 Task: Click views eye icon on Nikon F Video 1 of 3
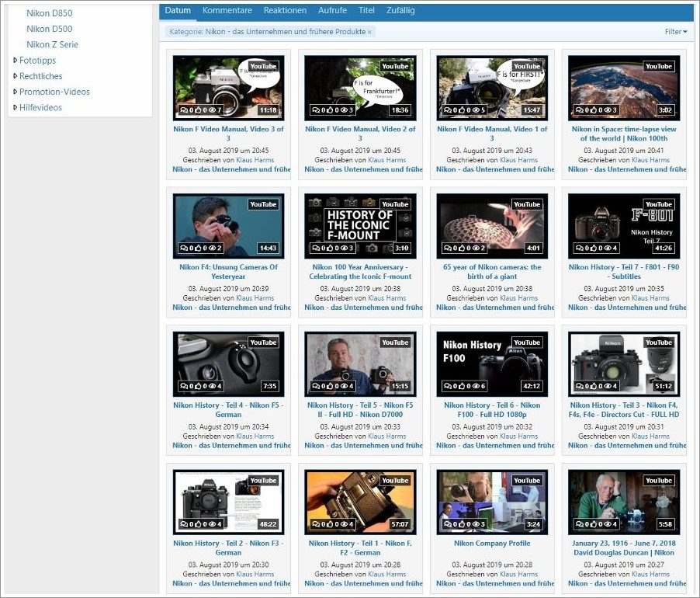tap(476, 110)
